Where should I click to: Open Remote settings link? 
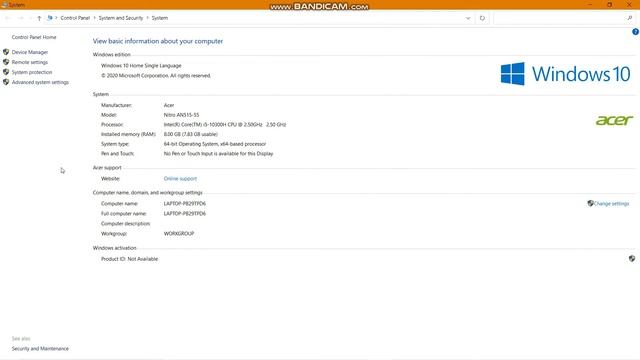pos(29,62)
